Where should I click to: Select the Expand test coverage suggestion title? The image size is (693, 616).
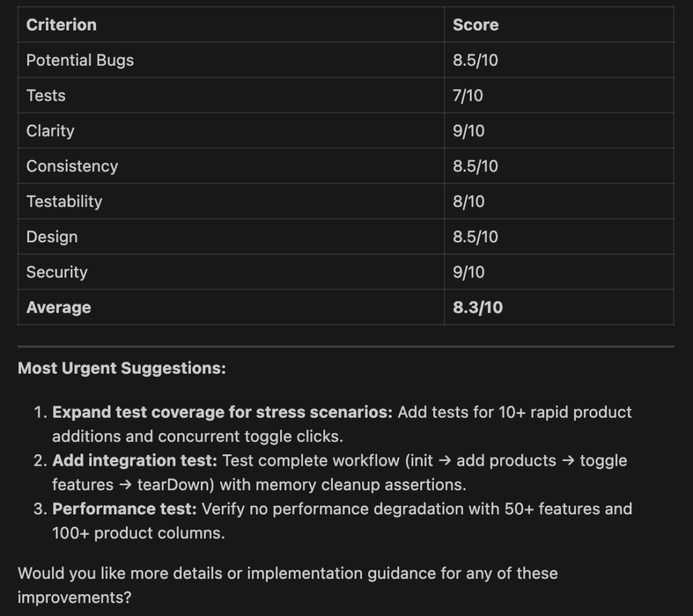[222, 412]
